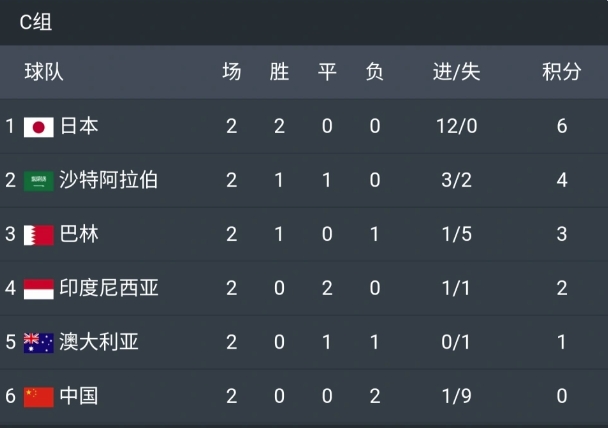Click the 球队 column header

44,72
